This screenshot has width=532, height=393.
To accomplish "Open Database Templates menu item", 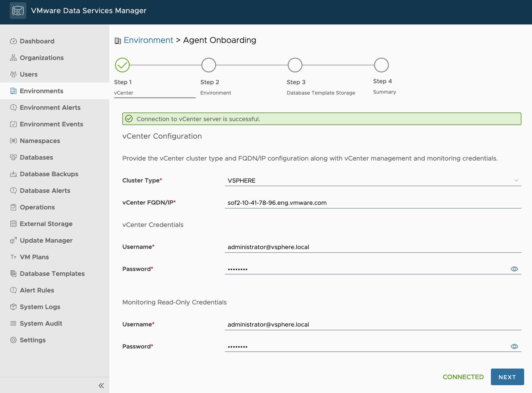I will point(52,274).
